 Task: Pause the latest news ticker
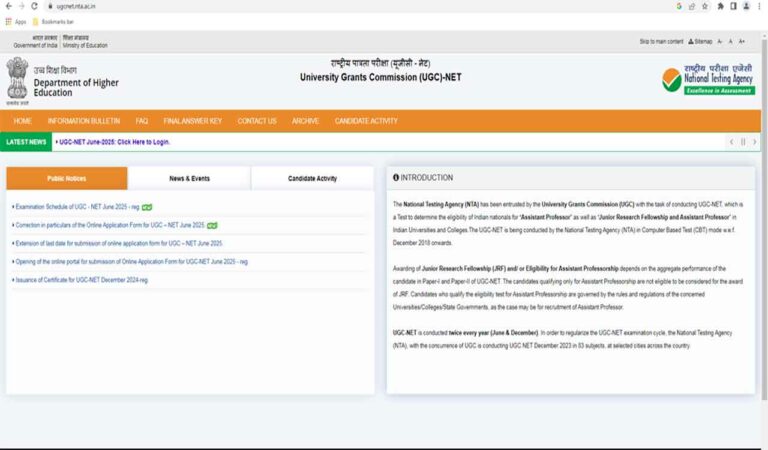click(743, 142)
